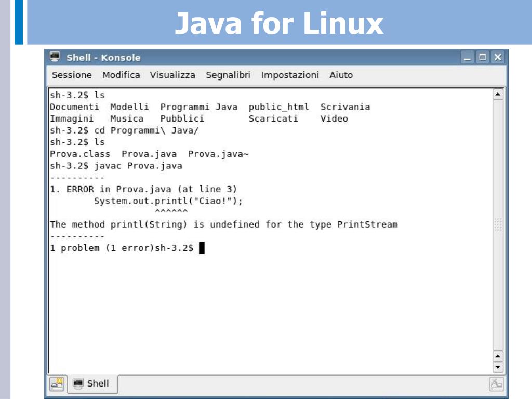Click the 'Immagini' folder name
The height and width of the screenshot is (399, 532).
pyautogui.click(x=72, y=119)
